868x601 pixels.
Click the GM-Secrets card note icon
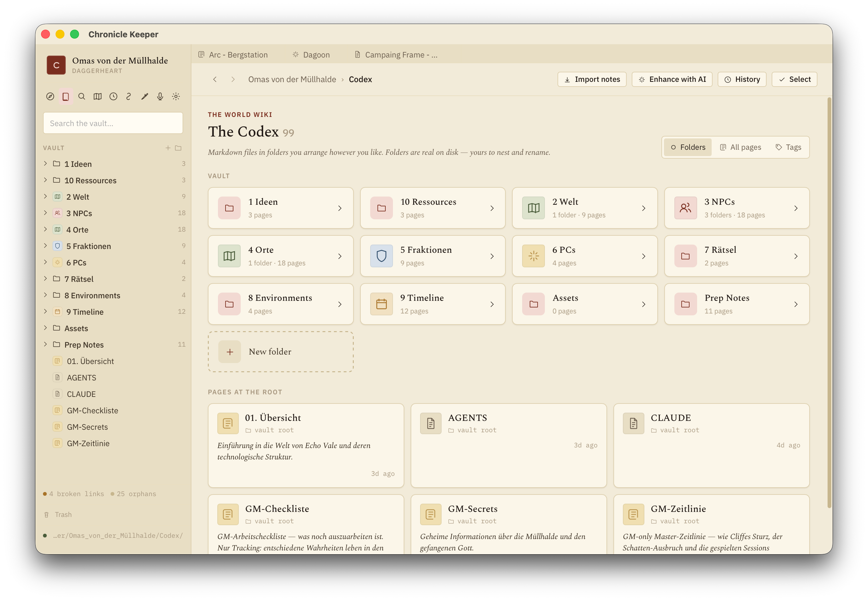(431, 514)
